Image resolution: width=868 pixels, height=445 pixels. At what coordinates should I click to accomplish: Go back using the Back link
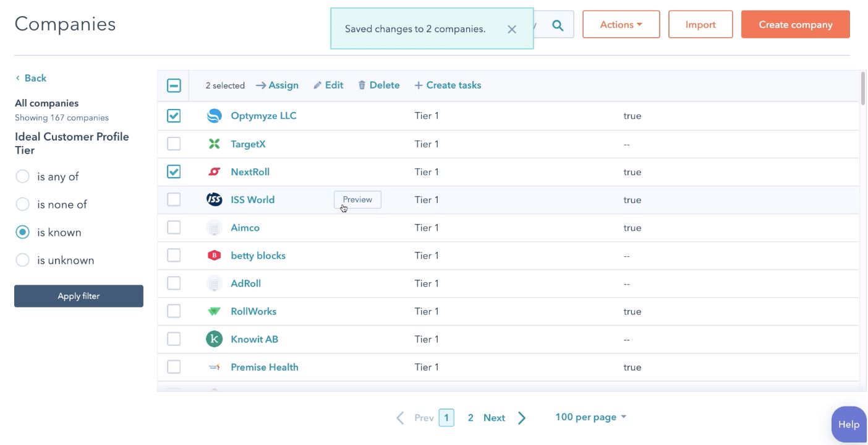pos(31,78)
